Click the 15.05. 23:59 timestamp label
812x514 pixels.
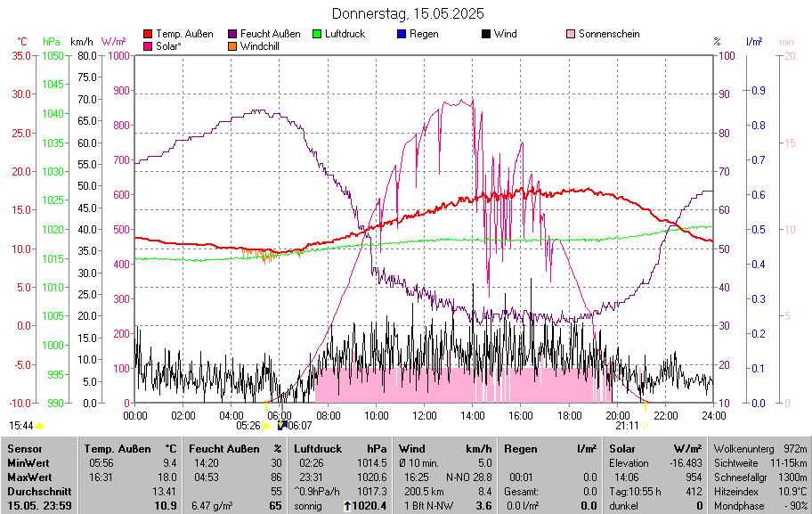click(39, 506)
